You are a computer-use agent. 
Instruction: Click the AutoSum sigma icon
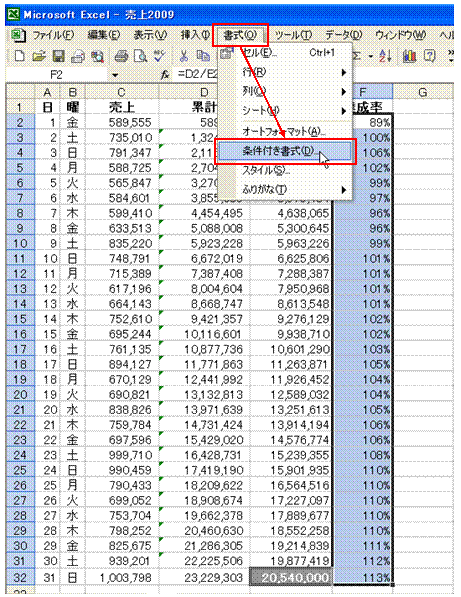[x=357, y=56]
